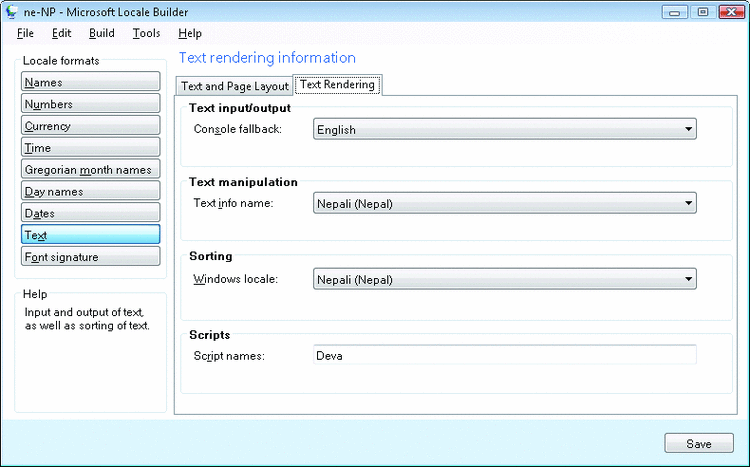Expand the Console fallback dropdown
The image size is (750, 467).
[x=505, y=129]
